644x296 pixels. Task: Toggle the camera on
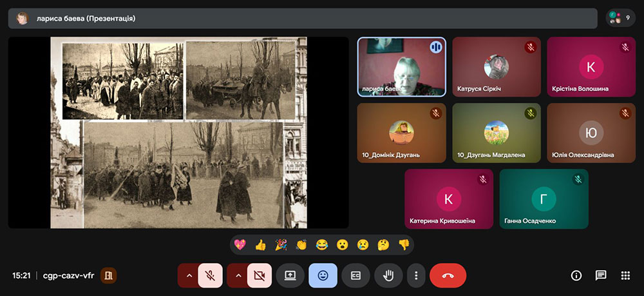pos(259,275)
